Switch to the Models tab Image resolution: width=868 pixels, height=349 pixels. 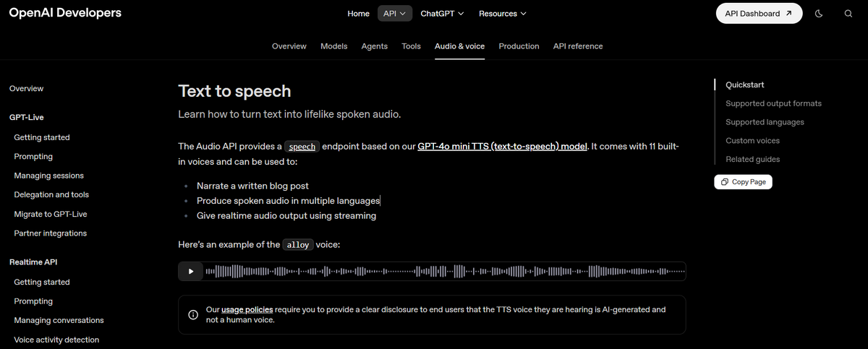point(334,46)
